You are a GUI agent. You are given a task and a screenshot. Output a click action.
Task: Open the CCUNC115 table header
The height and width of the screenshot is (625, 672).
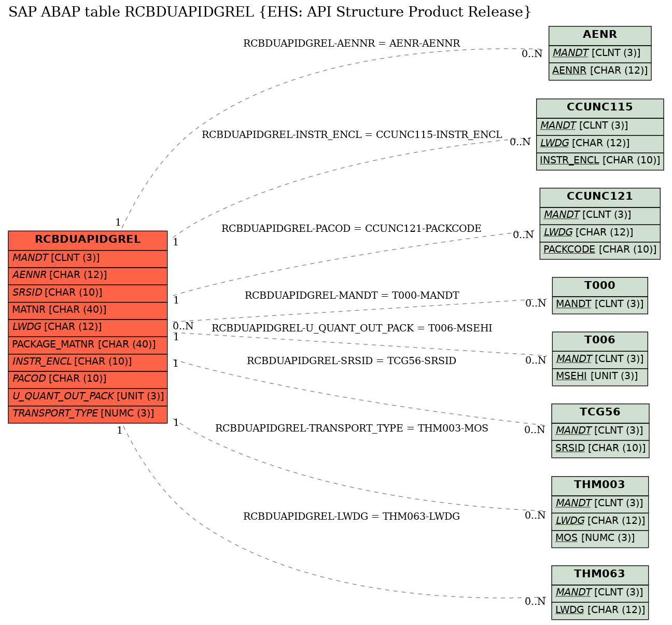pyautogui.click(x=600, y=108)
